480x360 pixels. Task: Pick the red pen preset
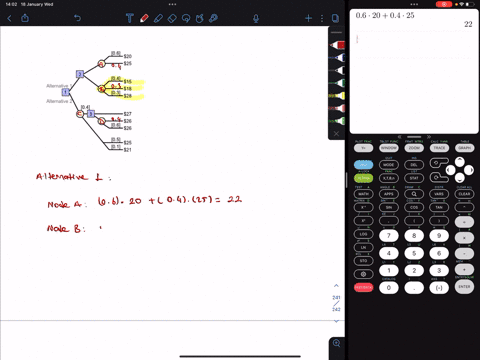337,45
